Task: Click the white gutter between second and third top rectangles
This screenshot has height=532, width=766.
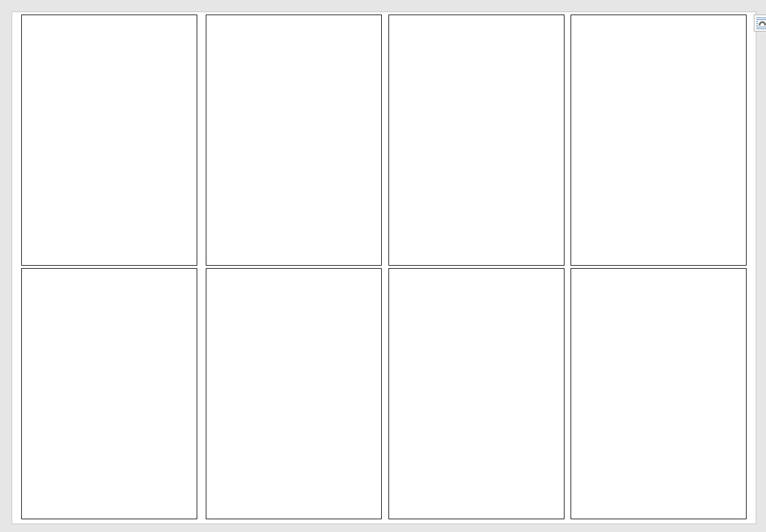Action: click(x=385, y=140)
